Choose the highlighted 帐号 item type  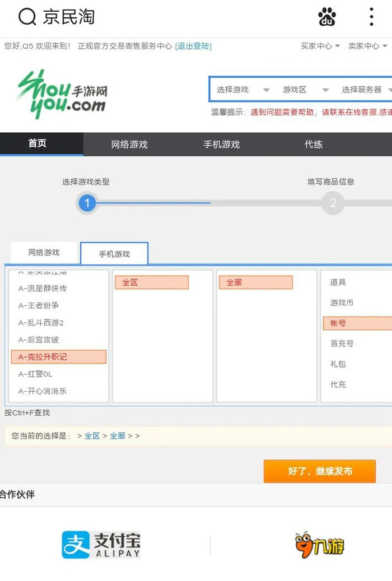point(357,323)
